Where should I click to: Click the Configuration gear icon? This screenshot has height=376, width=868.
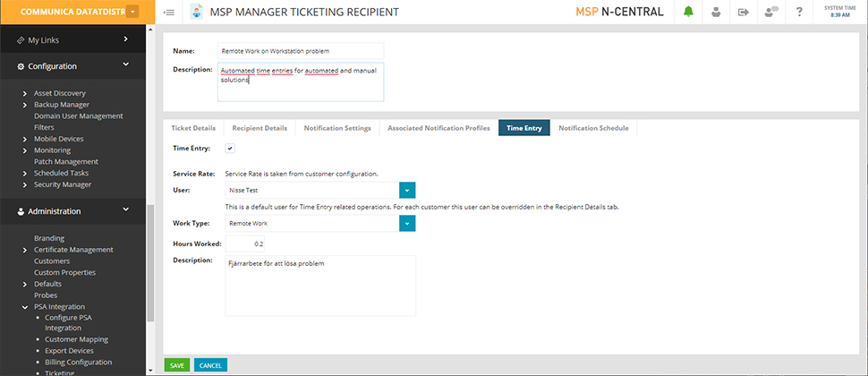[21, 66]
